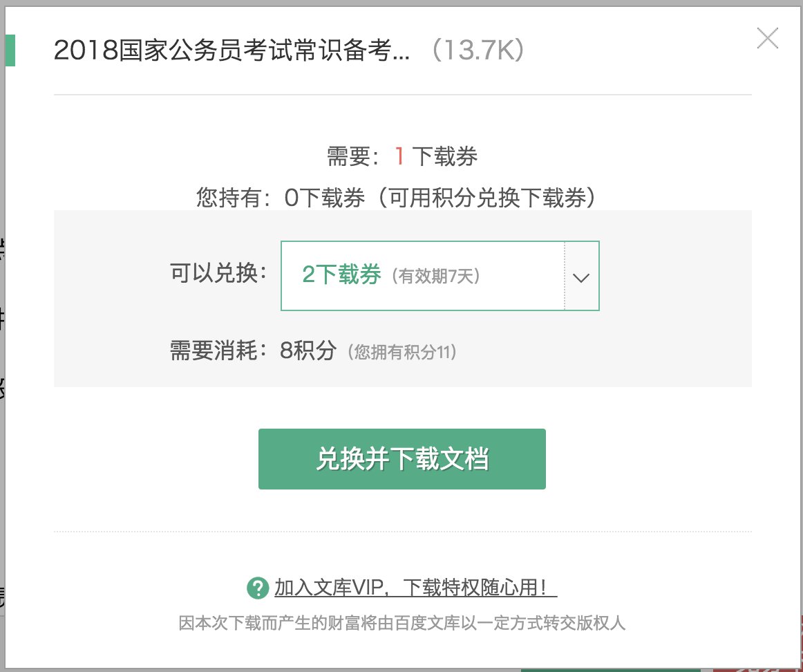Click the green tab on the left sidebar edge

coord(12,49)
